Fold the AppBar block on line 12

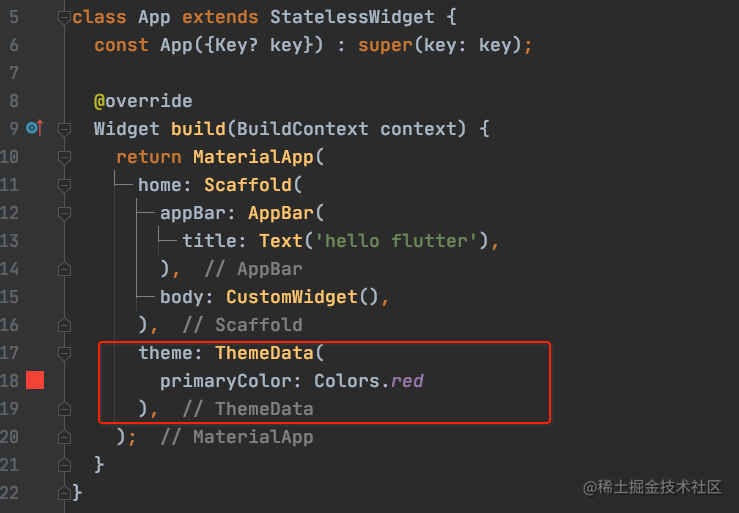pyautogui.click(x=64, y=213)
